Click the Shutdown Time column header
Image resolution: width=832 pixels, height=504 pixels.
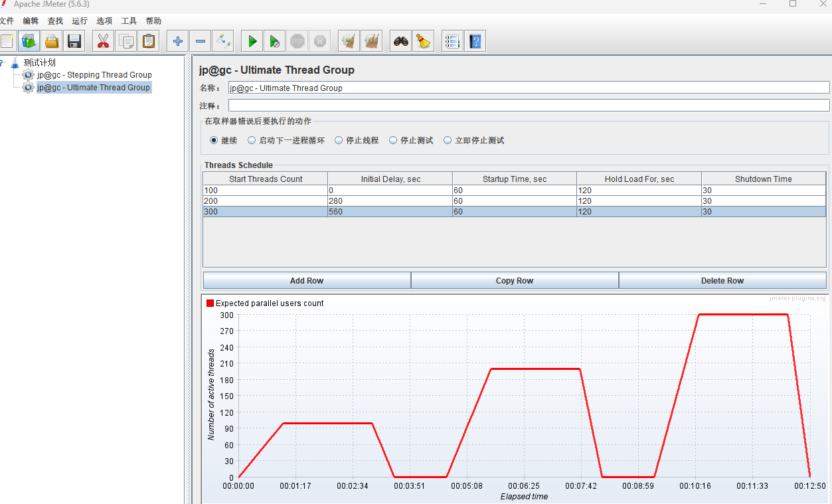764,179
